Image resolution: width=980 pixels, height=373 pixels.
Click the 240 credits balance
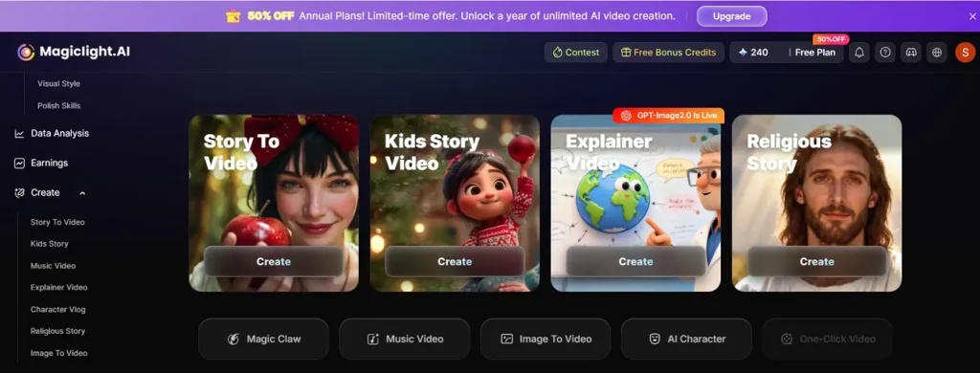[x=753, y=53]
